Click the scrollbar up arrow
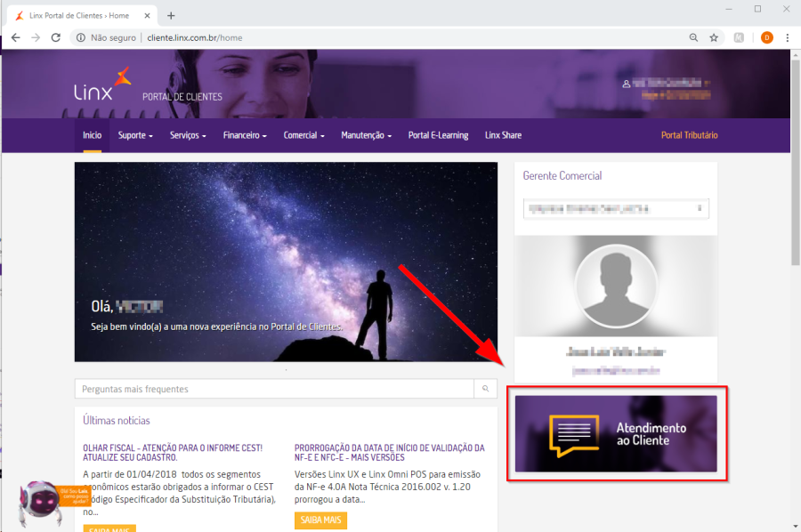801x532 pixels. click(x=796, y=54)
